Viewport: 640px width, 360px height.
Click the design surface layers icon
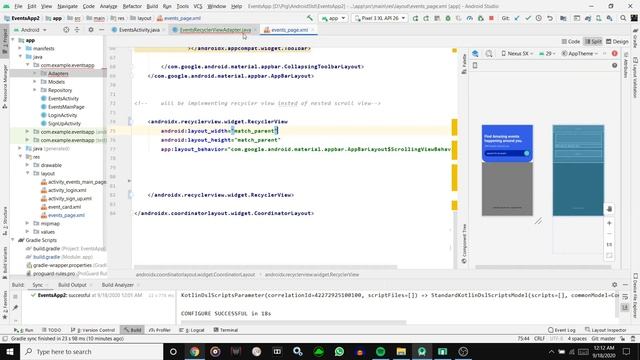click(476, 53)
